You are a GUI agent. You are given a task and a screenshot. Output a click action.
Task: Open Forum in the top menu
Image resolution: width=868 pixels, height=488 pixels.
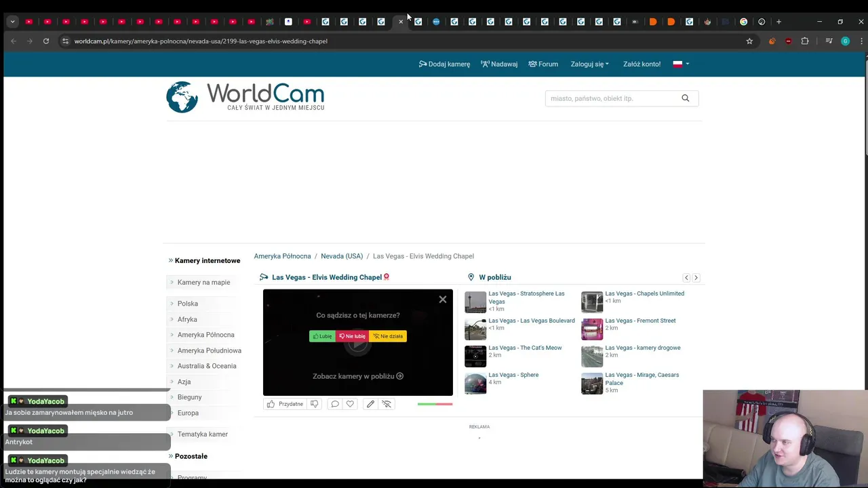point(543,64)
